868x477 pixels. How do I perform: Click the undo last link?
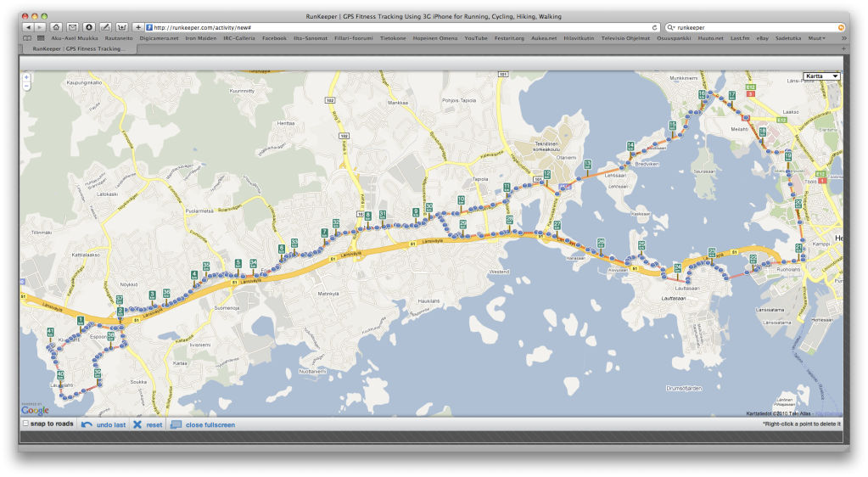(x=110, y=425)
